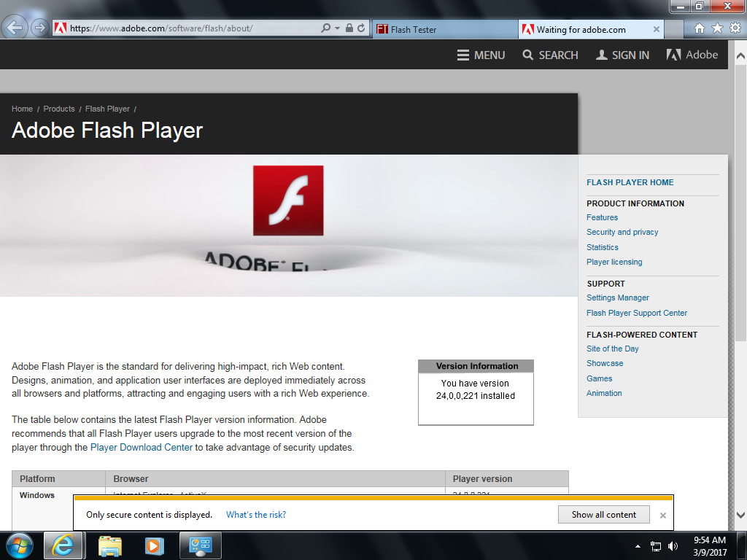This screenshot has height=560, width=747.
Task: Click the Windows platform cell
Action: coord(37,495)
